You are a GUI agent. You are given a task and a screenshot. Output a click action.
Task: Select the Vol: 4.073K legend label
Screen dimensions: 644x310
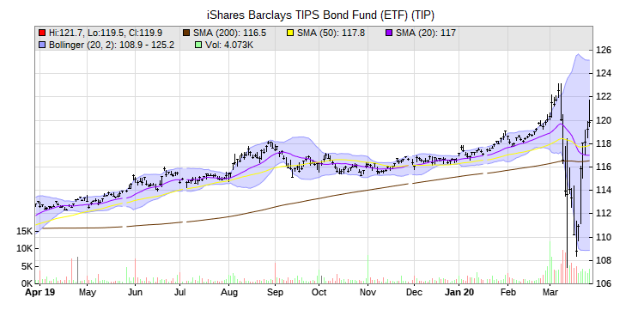point(228,45)
